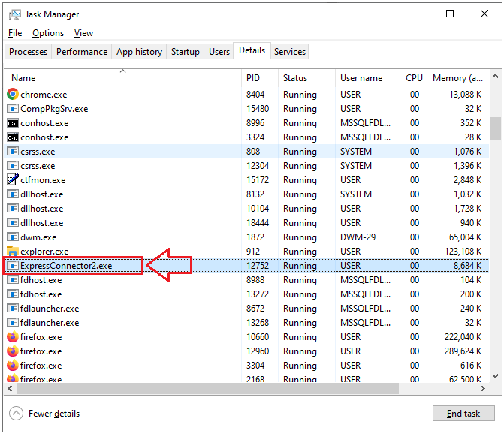
Task: Click fdlauncher.exe icon with PID 8672
Action: click(x=13, y=309)
